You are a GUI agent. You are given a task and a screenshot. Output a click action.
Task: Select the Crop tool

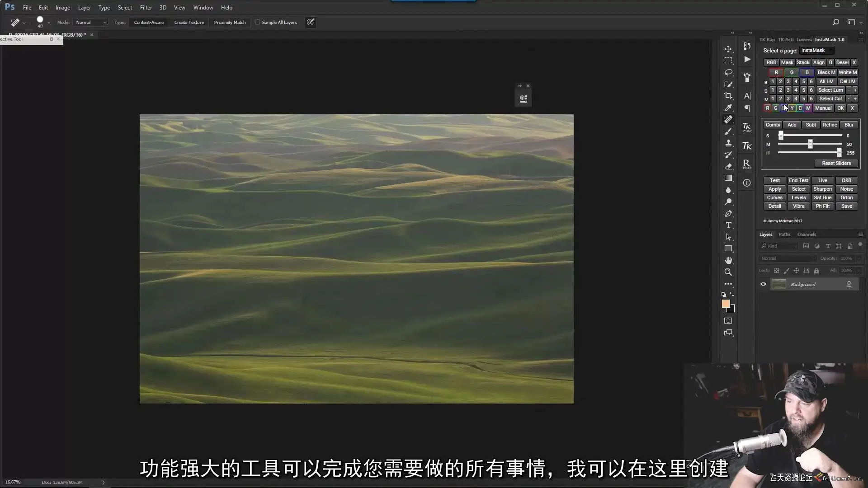728,96
